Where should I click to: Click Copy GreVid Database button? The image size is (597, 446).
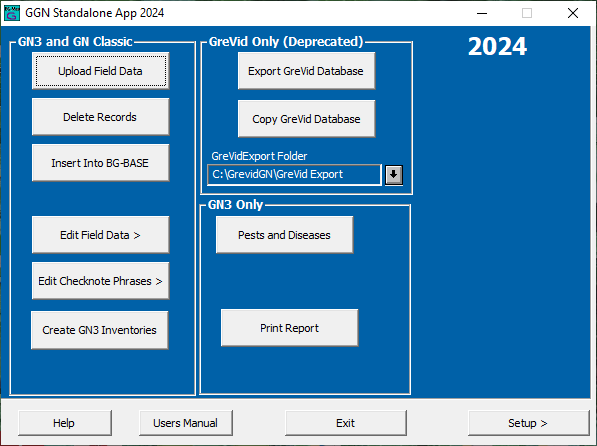(306, 119)
